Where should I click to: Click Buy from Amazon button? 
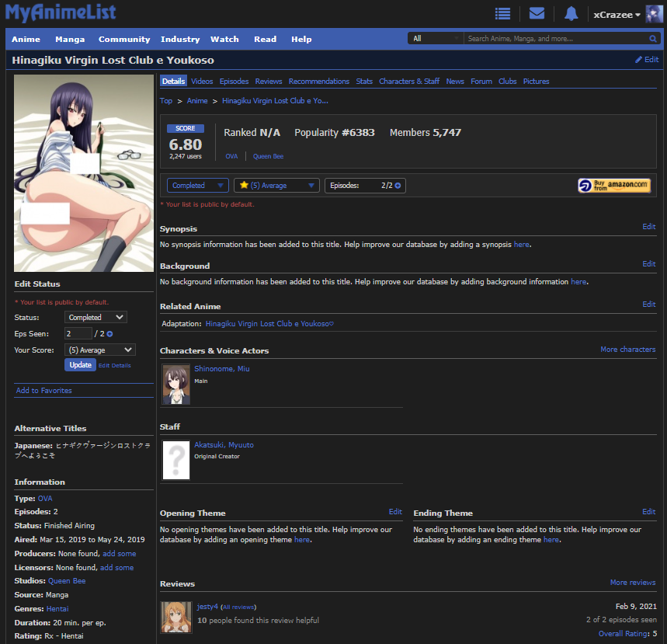point(614,186)
